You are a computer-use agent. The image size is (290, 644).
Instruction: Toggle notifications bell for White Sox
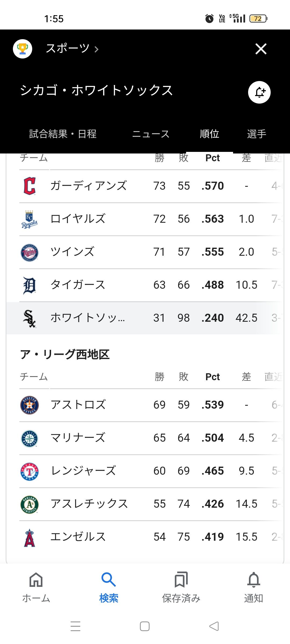[259, 92]
